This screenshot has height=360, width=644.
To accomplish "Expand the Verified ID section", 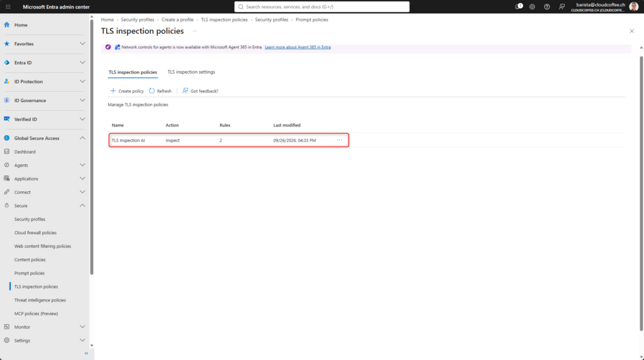I will pos(82,119).
